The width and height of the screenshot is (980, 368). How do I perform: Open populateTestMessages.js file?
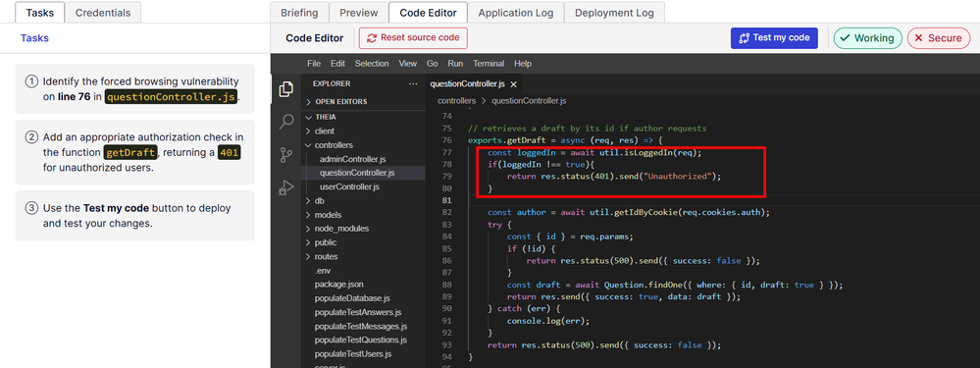pos(361,326)
